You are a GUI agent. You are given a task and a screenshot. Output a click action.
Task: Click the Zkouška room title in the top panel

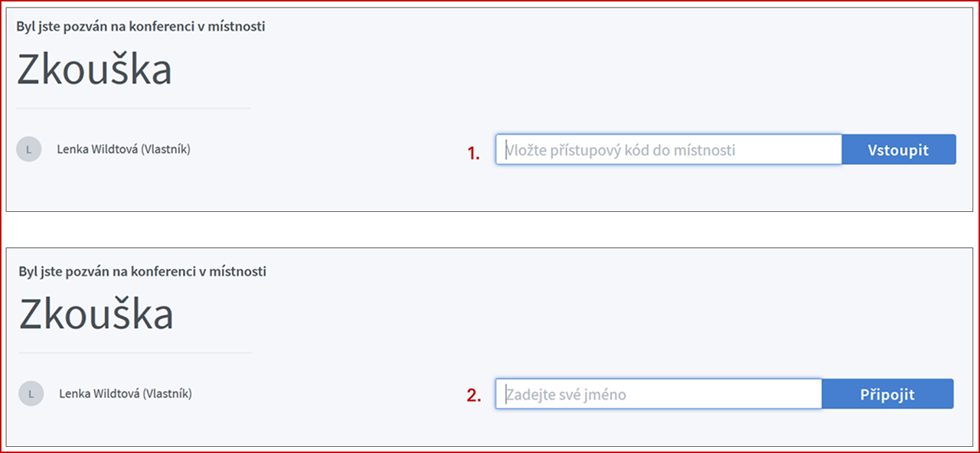click(94, 70)
